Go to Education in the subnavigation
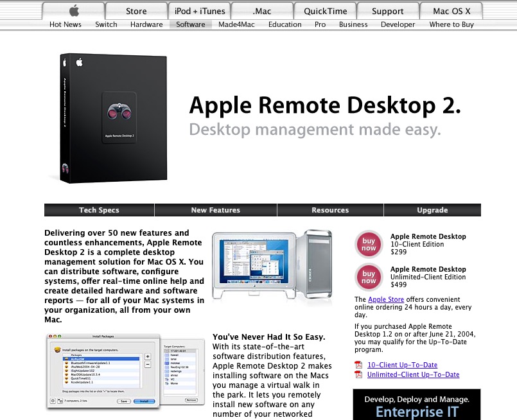 [285, 24]
